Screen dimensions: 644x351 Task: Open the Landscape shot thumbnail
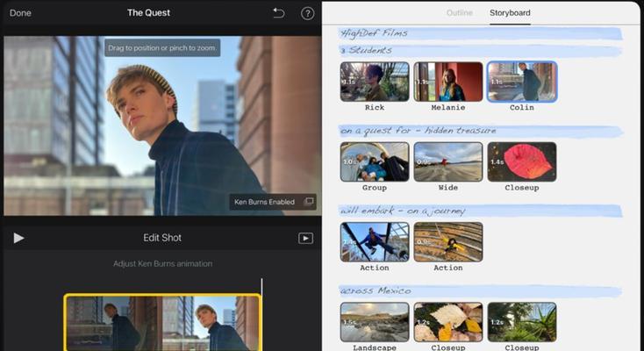tap(375, 322)
